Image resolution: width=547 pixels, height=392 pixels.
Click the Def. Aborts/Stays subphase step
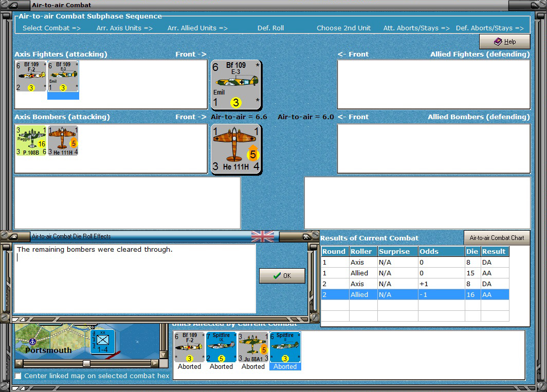tap(490, 28)
